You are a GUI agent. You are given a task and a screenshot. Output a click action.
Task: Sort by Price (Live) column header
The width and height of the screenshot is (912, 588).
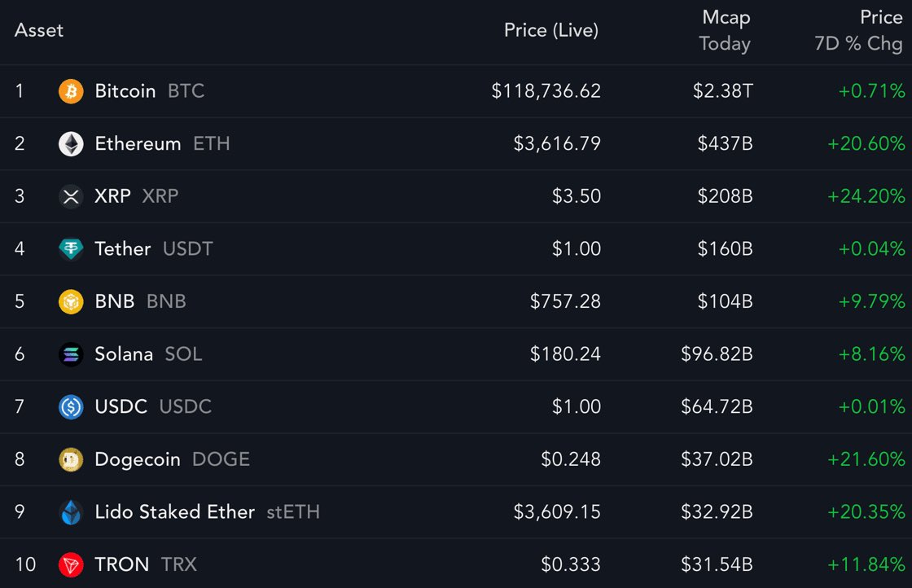coord(550,30)
